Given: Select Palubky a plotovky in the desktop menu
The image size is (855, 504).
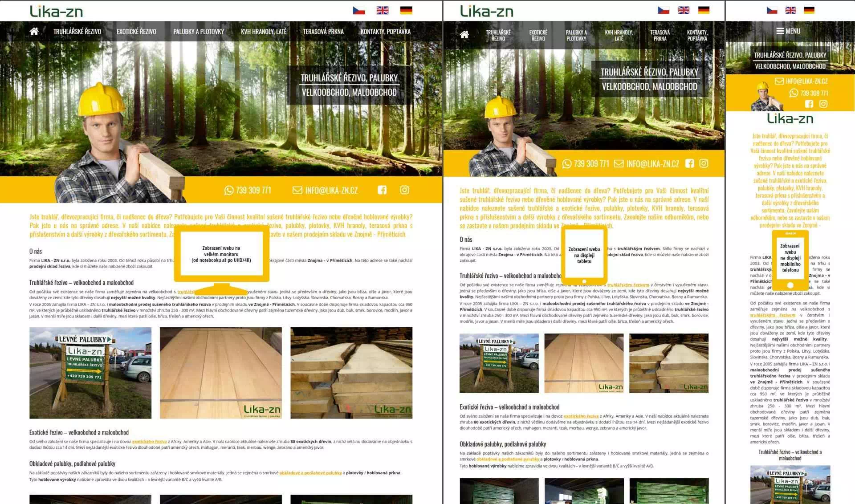Looking at the screenshot, I should (x=199, y=32).
